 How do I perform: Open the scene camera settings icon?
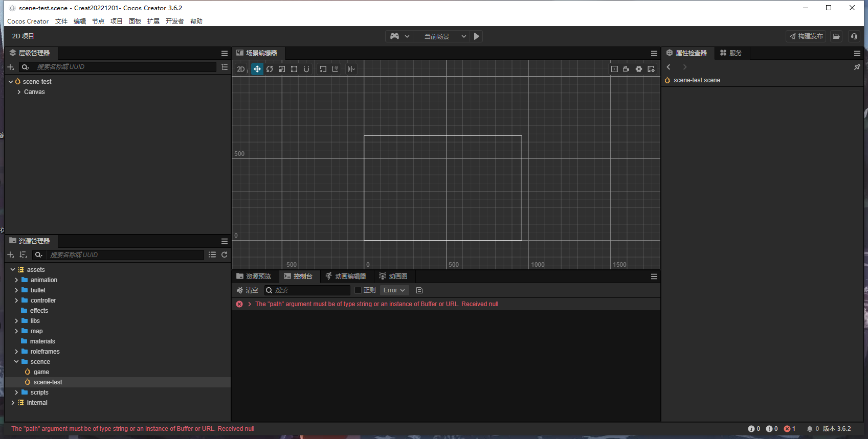626,69
